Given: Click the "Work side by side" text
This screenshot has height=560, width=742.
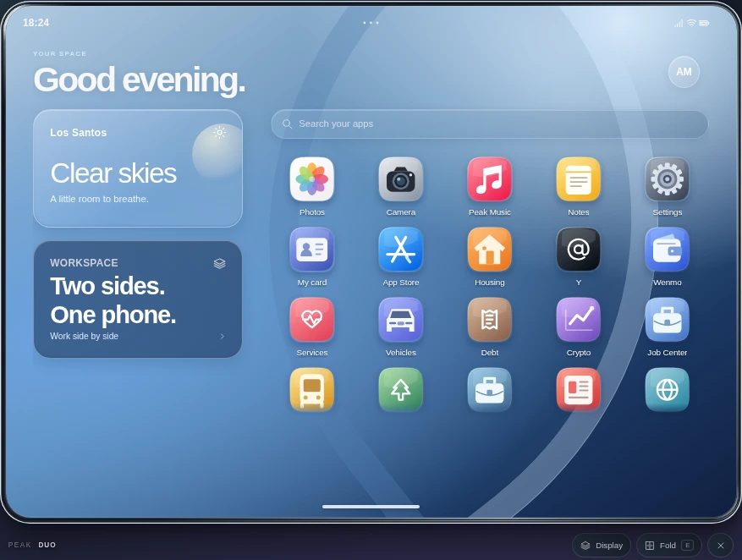Looking at the screenshot, I should 85,337.
